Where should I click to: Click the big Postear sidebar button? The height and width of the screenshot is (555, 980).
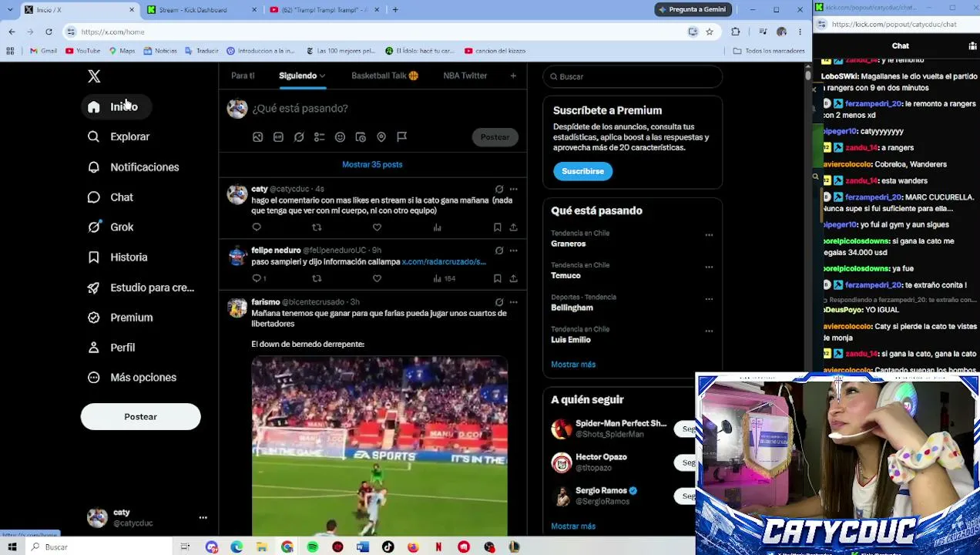pyautogui.click(x=140, y=417)
